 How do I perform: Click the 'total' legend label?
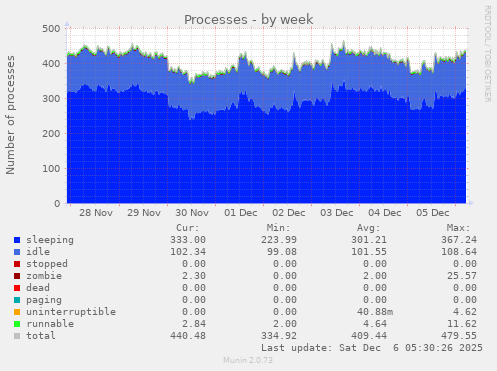(x=41, y=336)
